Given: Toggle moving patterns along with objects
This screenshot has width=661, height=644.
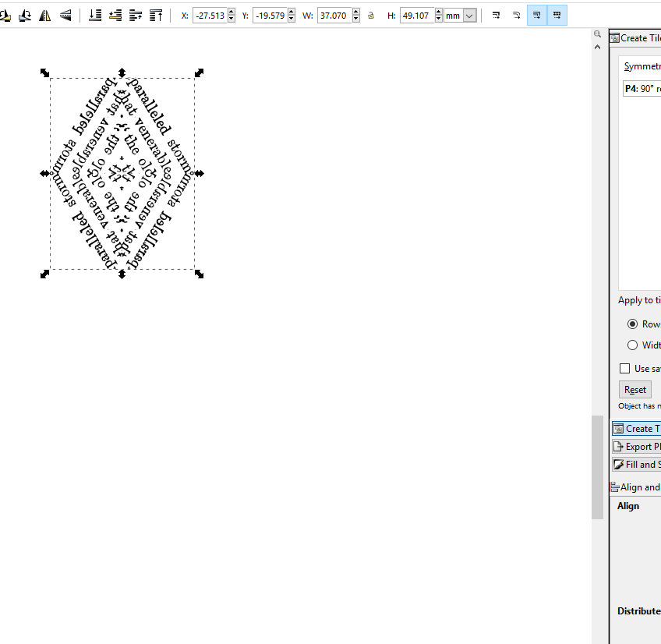Looking at the screenshot, I should 557,14.
